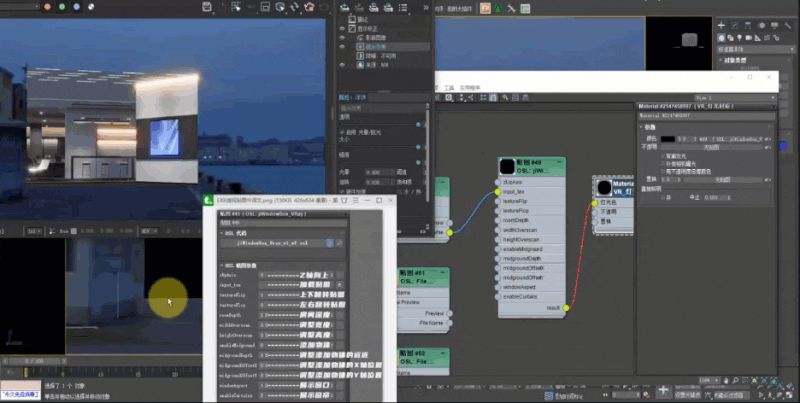800x403 pixels.
Task: Click the black color swatch in material parameters
Action: coord(668,139)
